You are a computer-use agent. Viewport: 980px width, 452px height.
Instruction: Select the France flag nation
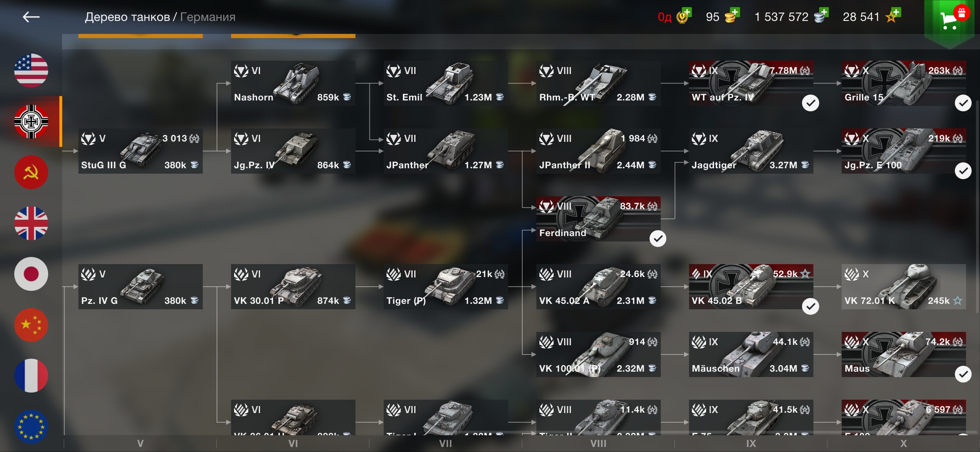(x=31, y=375)
